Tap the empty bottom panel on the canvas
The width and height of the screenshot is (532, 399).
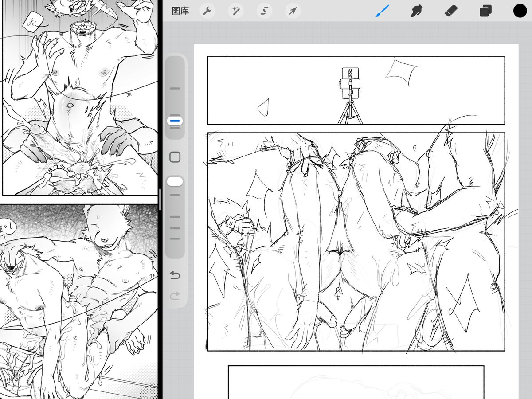[x=356, y=382]
